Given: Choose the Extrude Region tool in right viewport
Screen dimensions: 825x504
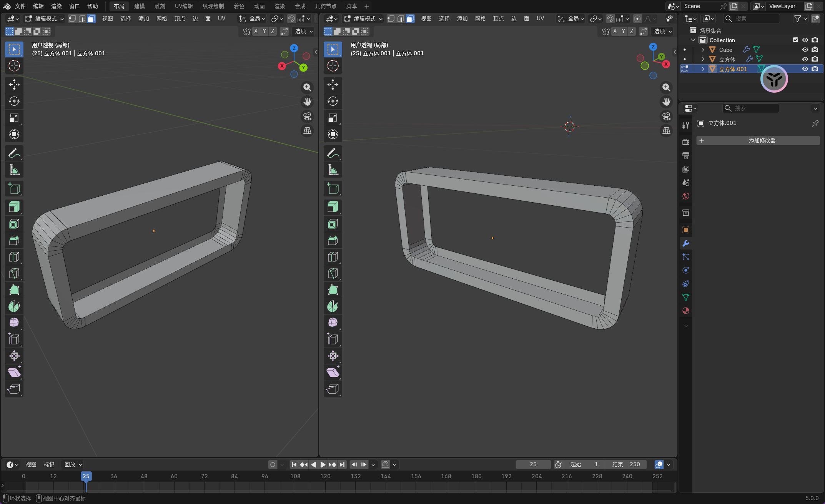Looking at the screenshot, I should click(333, 207).
